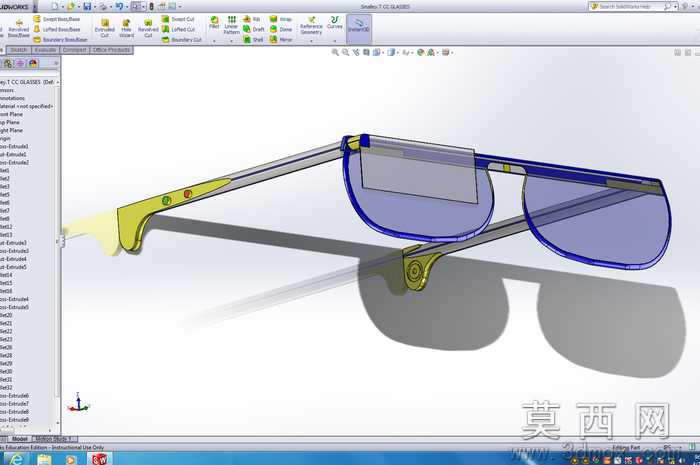Image resolution: width=700 pixels, height=465 pixels.
Task: Click the feature tree vertical scrollbar
Action: (58, 250)
